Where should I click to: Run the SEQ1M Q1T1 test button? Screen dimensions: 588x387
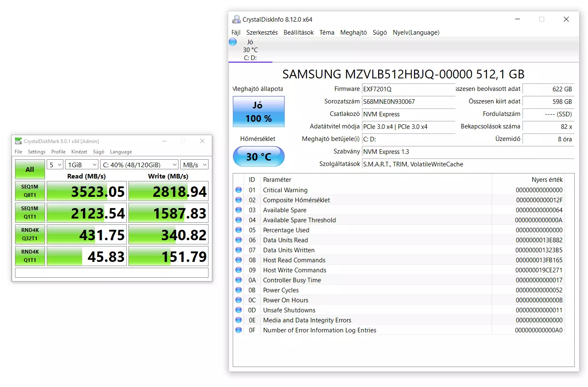click(30, 213)
